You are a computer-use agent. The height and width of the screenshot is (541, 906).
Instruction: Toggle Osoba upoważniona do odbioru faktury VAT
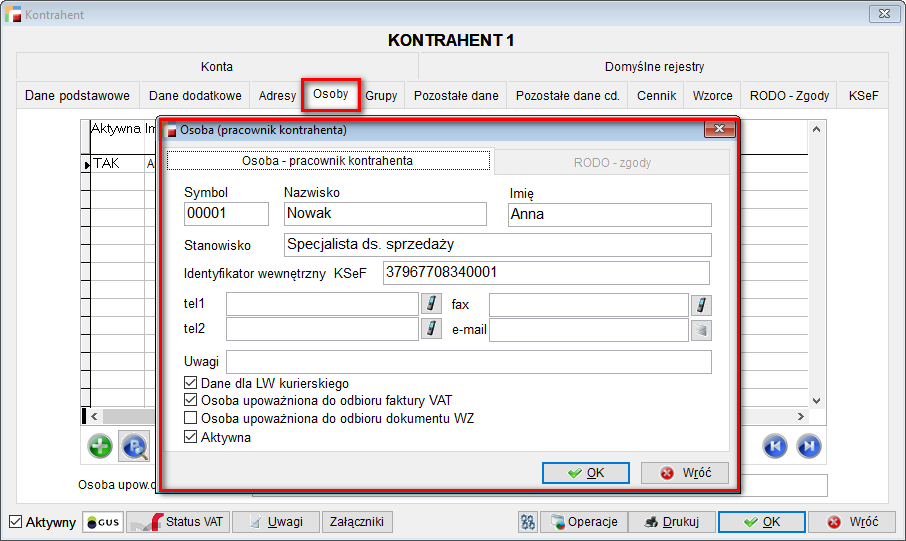[192, 400]
